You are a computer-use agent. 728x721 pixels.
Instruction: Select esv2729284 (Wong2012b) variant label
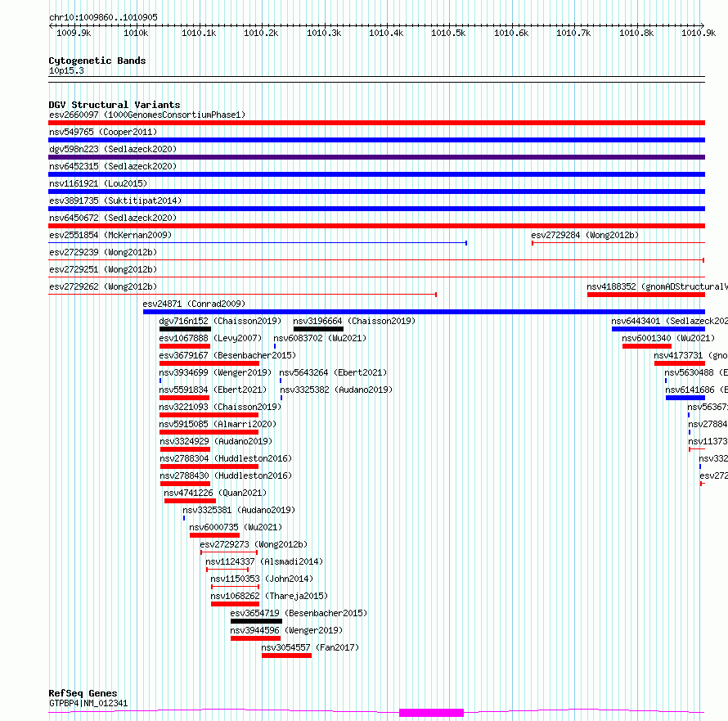pos(585,235)
